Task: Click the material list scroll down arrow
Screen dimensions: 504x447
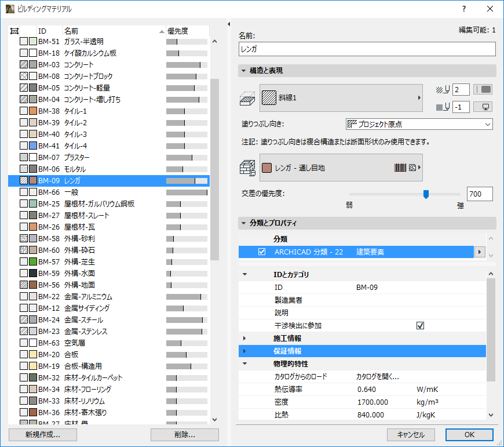Action: (215, 419)
